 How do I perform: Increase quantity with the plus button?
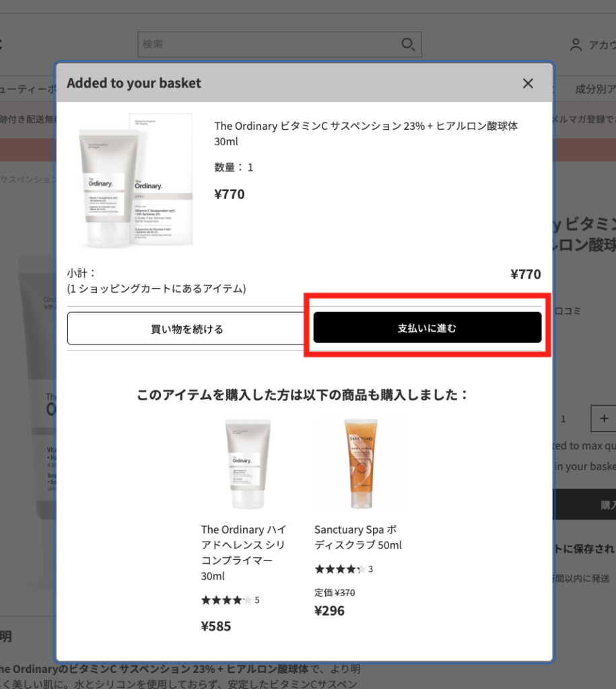coord(604,419)
